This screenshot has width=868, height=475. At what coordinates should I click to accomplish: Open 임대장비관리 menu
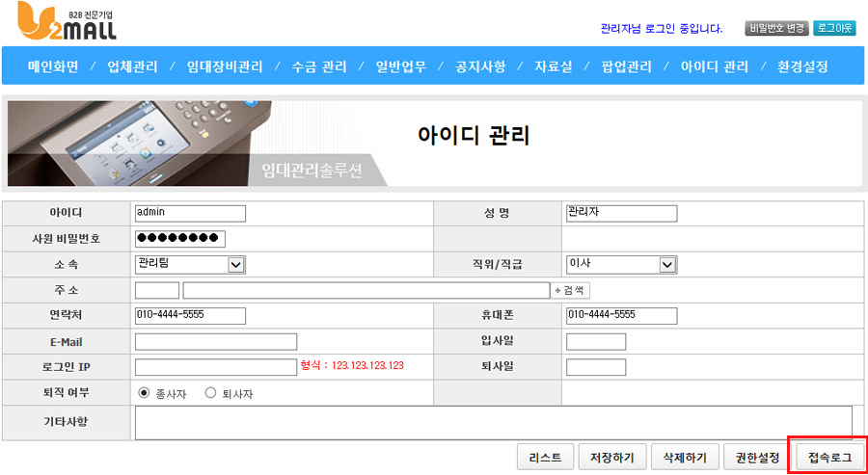point(224,66)
